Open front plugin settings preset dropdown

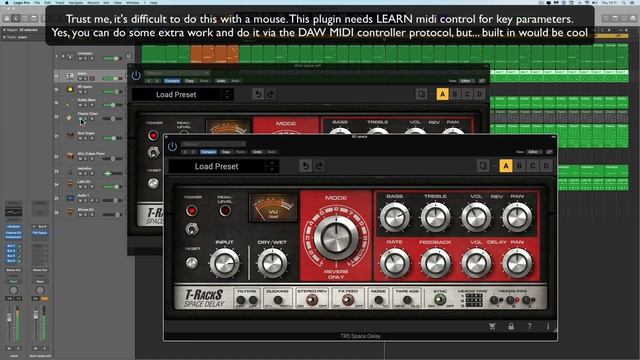[213, 144]
